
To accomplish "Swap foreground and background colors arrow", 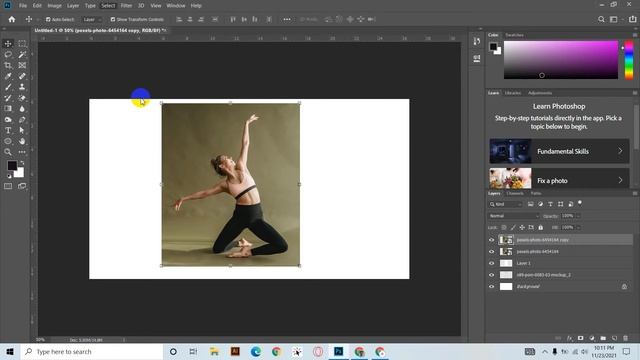I will tap(22, 163).
